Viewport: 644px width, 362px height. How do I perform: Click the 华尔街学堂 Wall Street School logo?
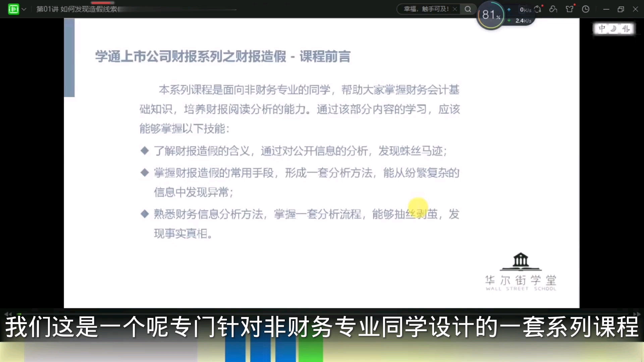click(x=521, y=271)
